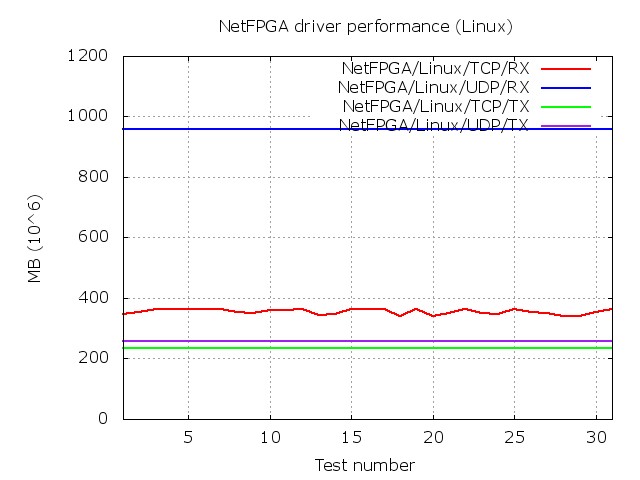Click the x-axis tick value 15
The height and width of the screenshot is (480, 640).
(x=351, y=437)
